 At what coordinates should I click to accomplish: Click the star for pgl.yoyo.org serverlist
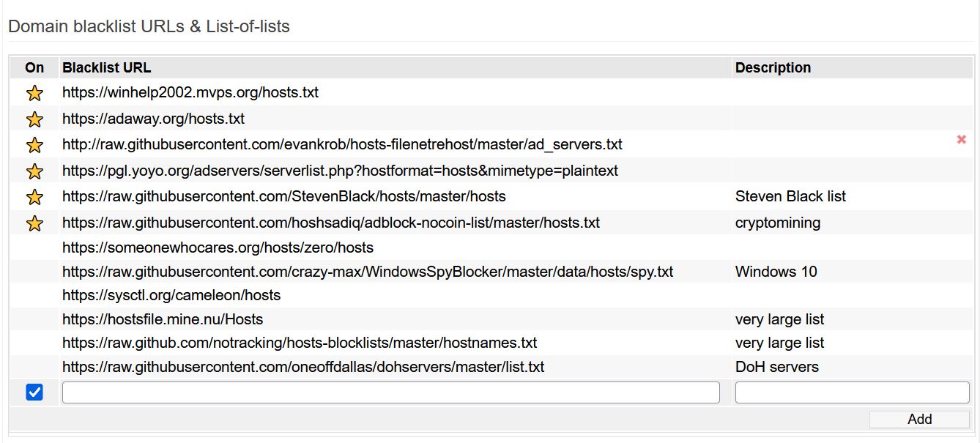34,171
